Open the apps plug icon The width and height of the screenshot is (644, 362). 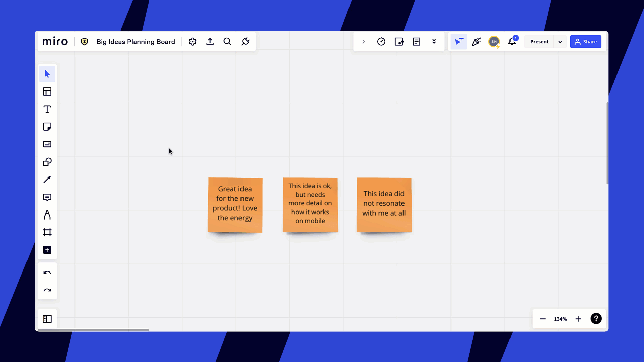[245, 42]
